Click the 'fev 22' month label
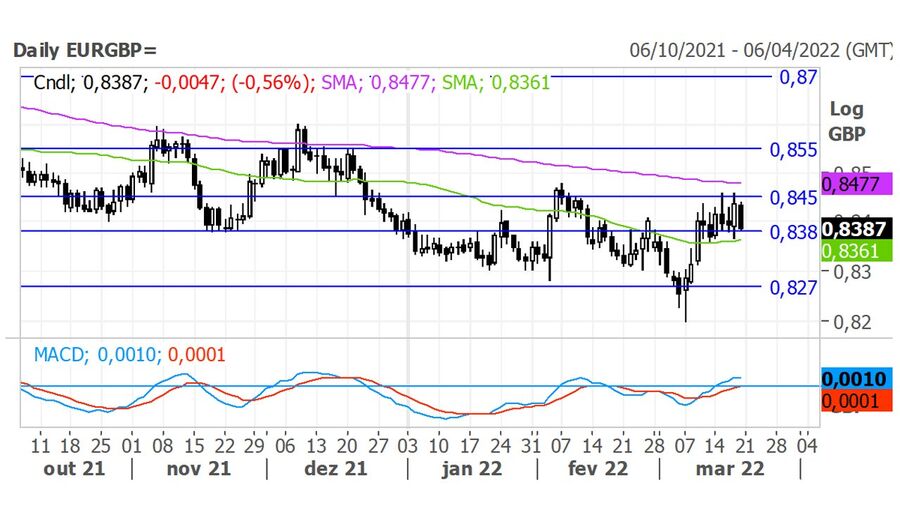 (x=598, y=469)
